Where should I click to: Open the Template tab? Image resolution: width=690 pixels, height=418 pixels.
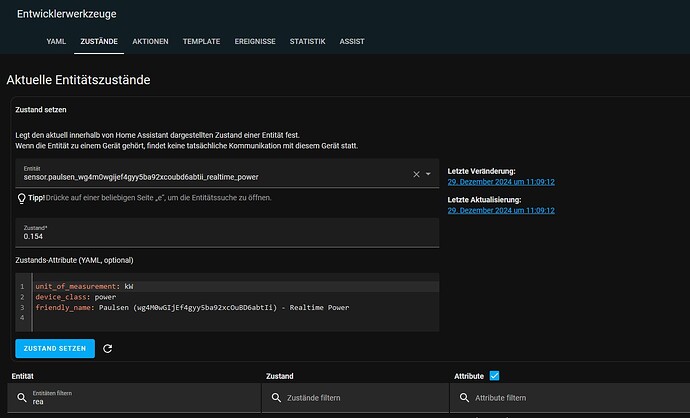coord(202,41)
